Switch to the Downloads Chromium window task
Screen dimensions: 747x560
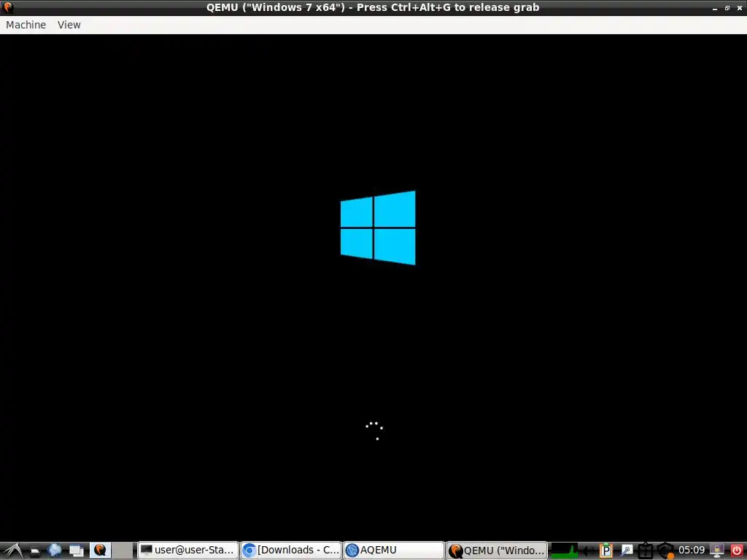click(x=291, y=551)
